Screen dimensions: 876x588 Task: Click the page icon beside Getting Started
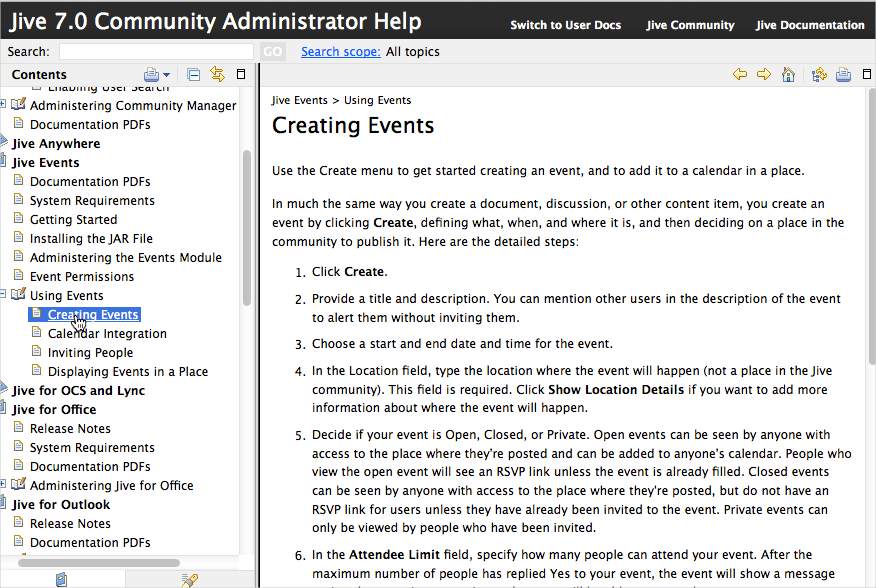point(18,218)
